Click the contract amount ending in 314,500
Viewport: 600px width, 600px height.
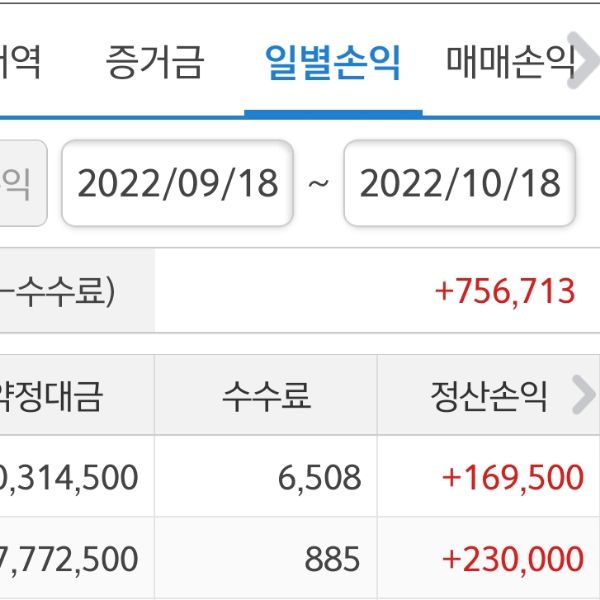coord(70,477)
